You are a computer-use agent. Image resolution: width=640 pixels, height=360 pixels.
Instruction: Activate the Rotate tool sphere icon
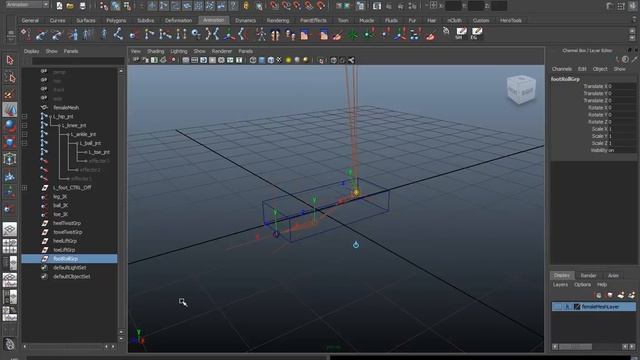[10, 126]
